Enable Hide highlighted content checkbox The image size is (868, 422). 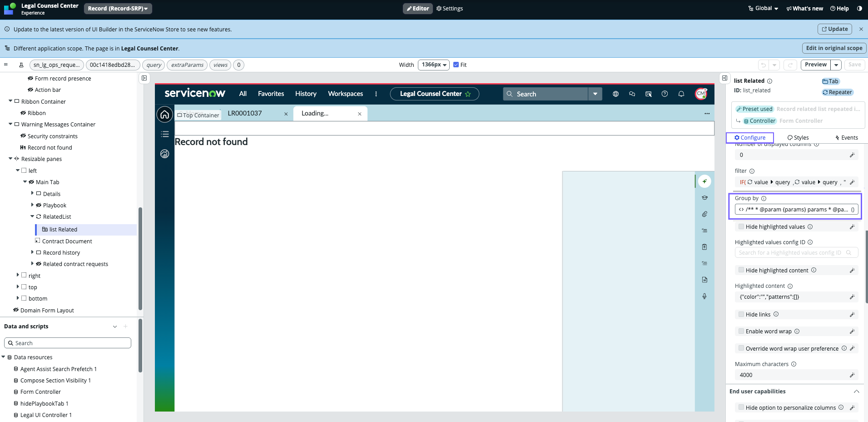tap(741, 270)
